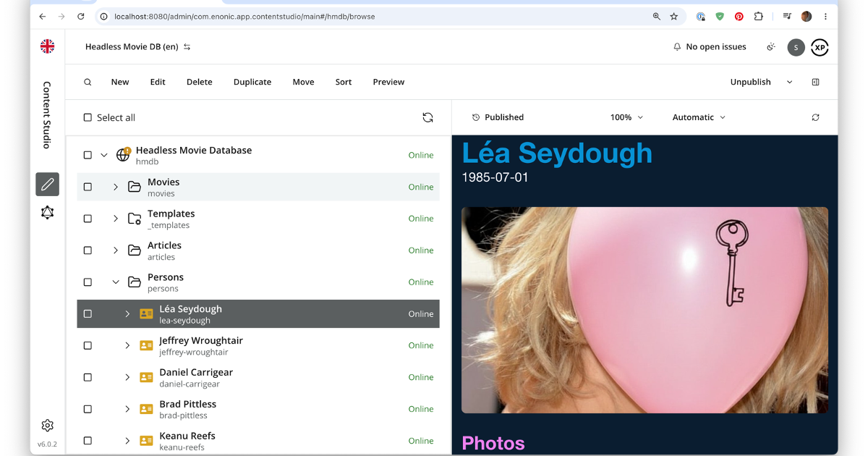The width and height of the screenshot is (868, 456).
Task: Check the Daniel Carrigear row checkbox
Action: (x=88, y=377)
